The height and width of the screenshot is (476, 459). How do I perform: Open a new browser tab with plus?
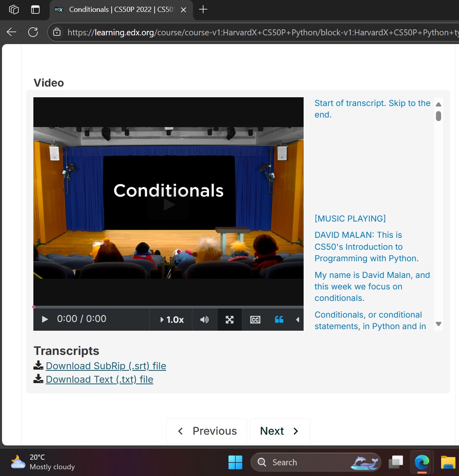tap(203, 10)
